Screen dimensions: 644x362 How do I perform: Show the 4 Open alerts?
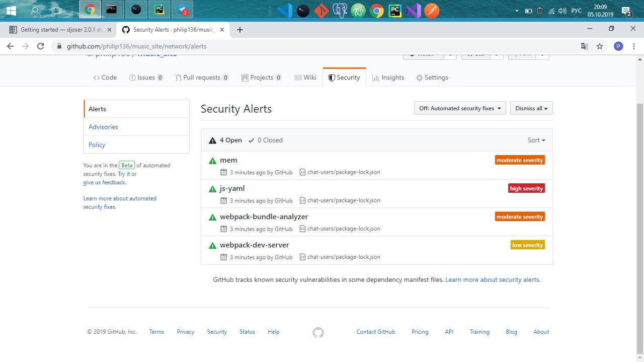(x=225, y=140)
